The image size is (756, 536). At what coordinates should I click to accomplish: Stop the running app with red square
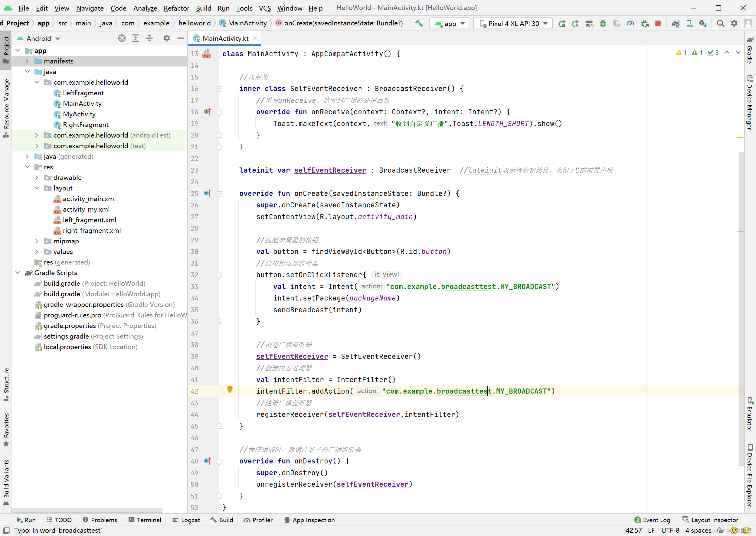[x=658, y=24]
